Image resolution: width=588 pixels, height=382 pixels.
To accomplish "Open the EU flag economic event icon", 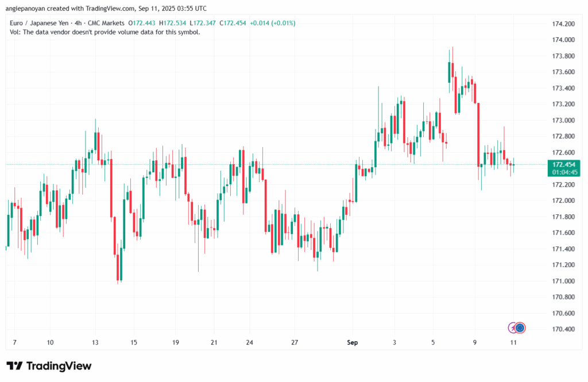I will [520, 328].
